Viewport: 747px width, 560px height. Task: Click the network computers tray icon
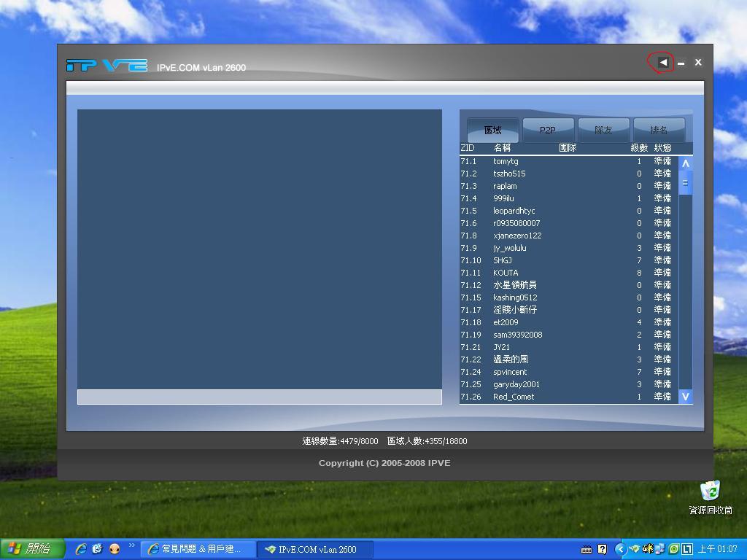(x=660, y=549)
